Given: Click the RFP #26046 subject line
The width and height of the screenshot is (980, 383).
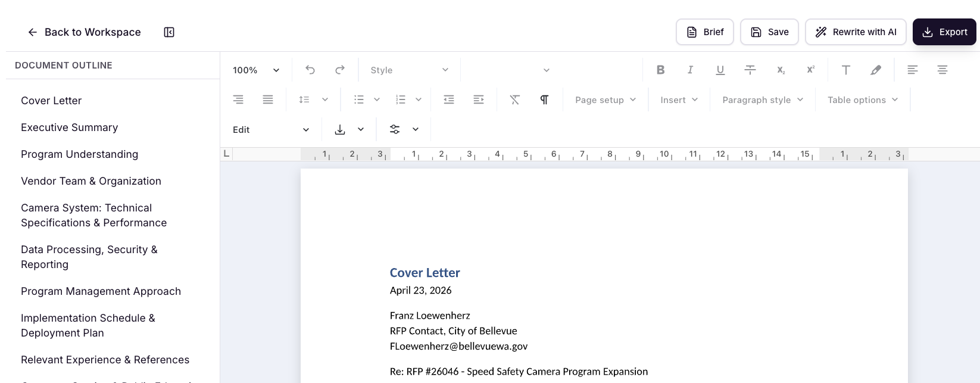Looking at the screenshot, I should point(519,372).
